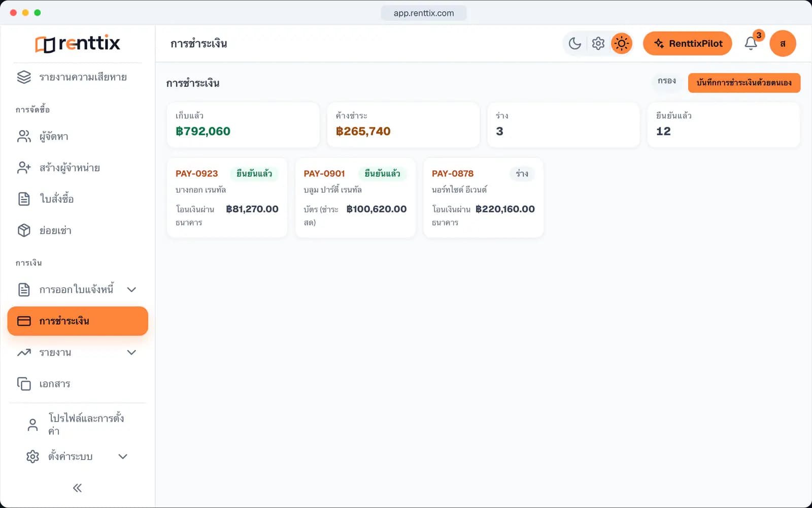
Task: Click the เก็บแล้ว ฿792,060 card
Action: (x=243, y=125)
